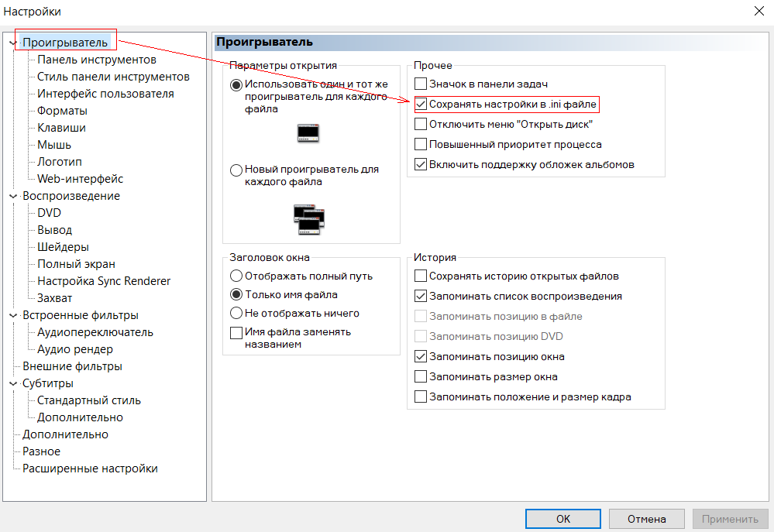Image resolution: width=774 pixels, height=532 pixels.
Task: Open the Клавиши settings page
Action: click(61, 128)
